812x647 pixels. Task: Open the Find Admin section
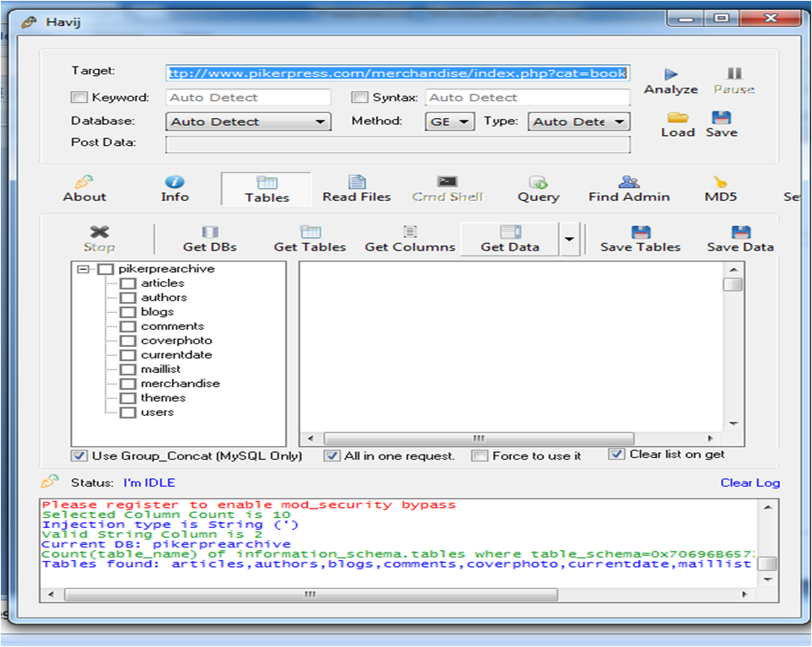pos(629,189)
